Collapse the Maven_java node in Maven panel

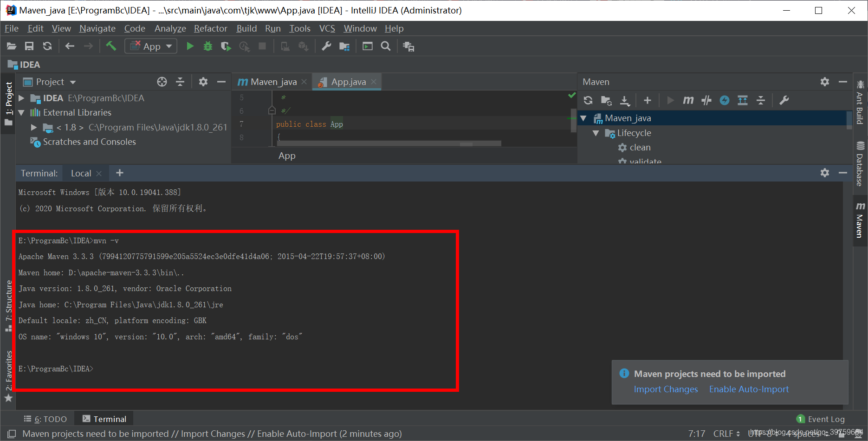pos(583,118)
